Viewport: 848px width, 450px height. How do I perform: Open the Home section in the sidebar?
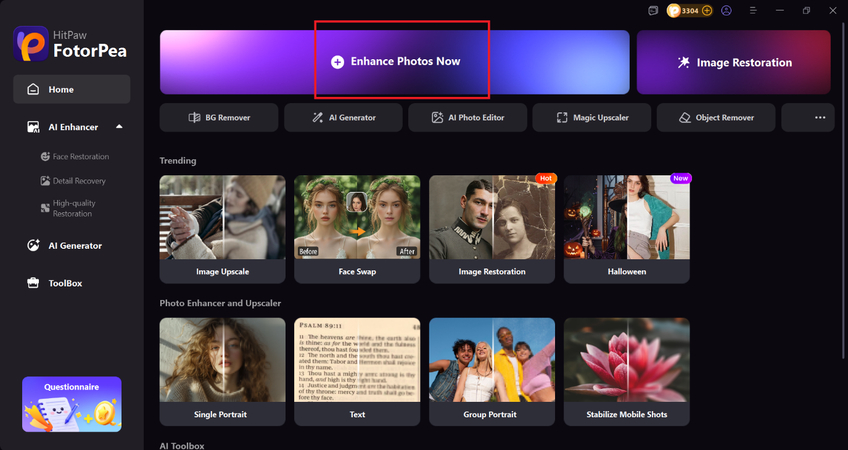click(71, 89)
